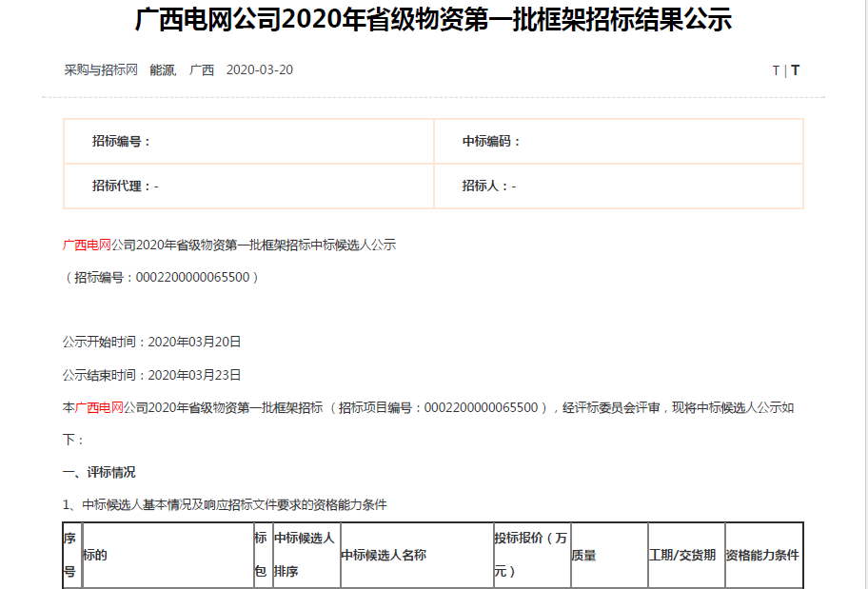Click the 公示结束时间 date line
This screenshot has height=589, width=868.
click(151, 375)
